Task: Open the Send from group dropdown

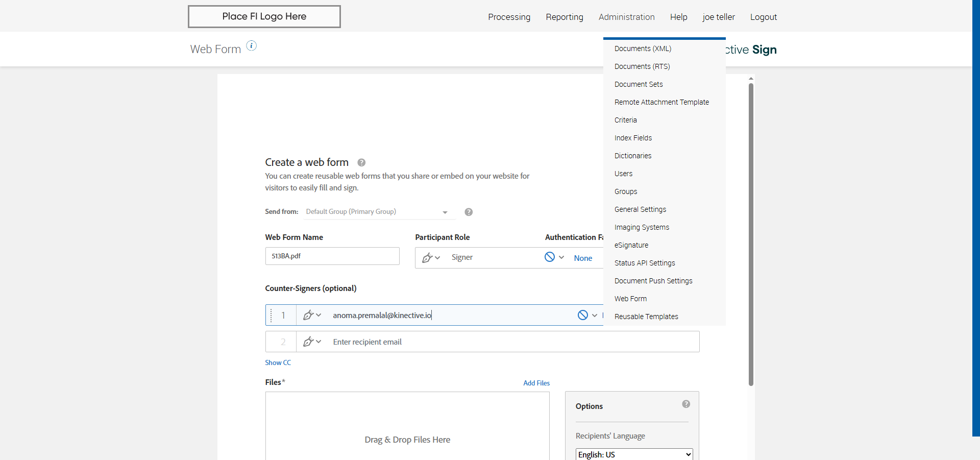Action: 377,212
